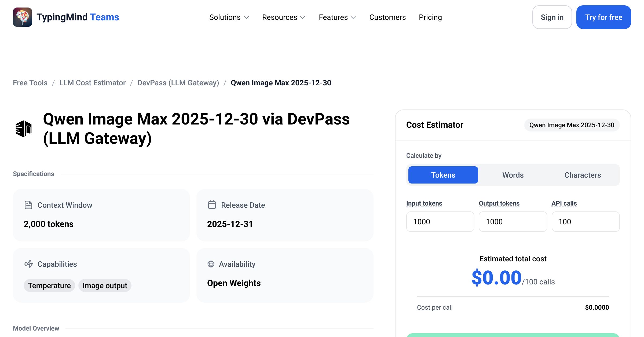The width and height of the screenshot is (644, 337).
Task: Click the 2025-12-31 release date value
Action: pyautogui.click(x=230, y=224)
